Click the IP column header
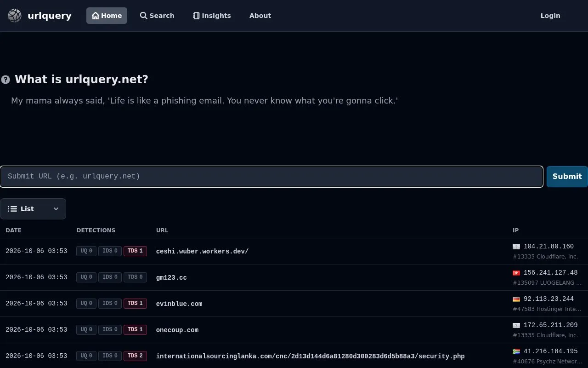Image resolution: width=588 pixels, height=368 pixels. click(515, 230)
